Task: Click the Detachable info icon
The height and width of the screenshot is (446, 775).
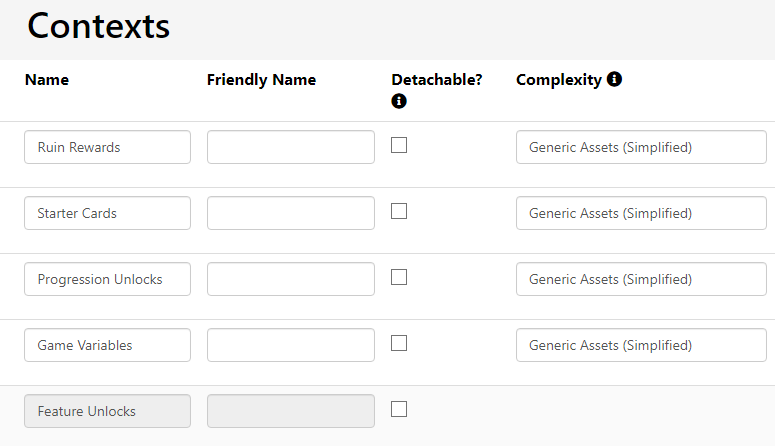Action: tap(399, 101)
